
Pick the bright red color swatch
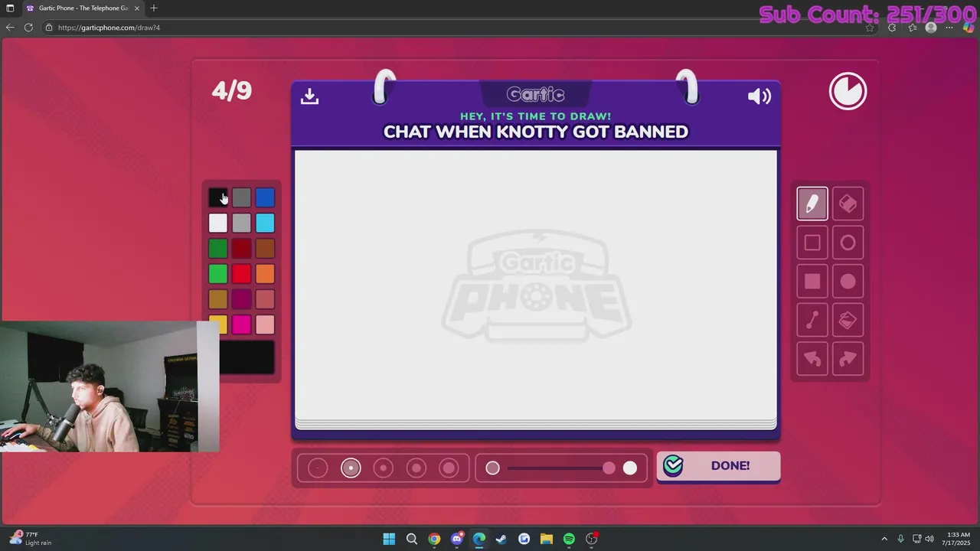(241, 274)
